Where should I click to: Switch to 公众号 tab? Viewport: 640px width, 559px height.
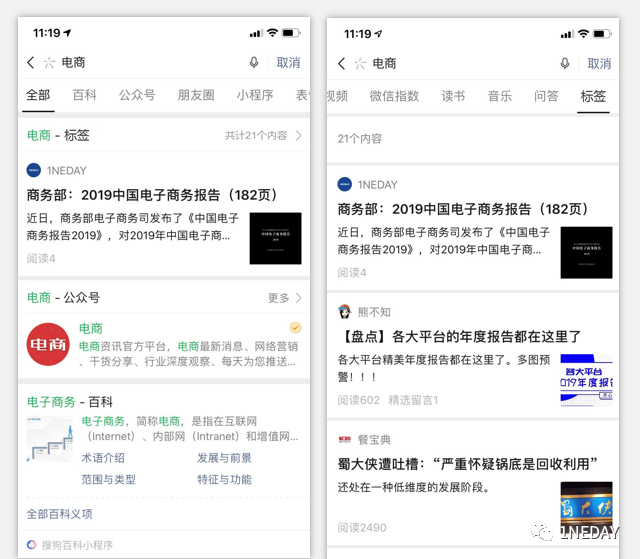[x=137, y=95]
